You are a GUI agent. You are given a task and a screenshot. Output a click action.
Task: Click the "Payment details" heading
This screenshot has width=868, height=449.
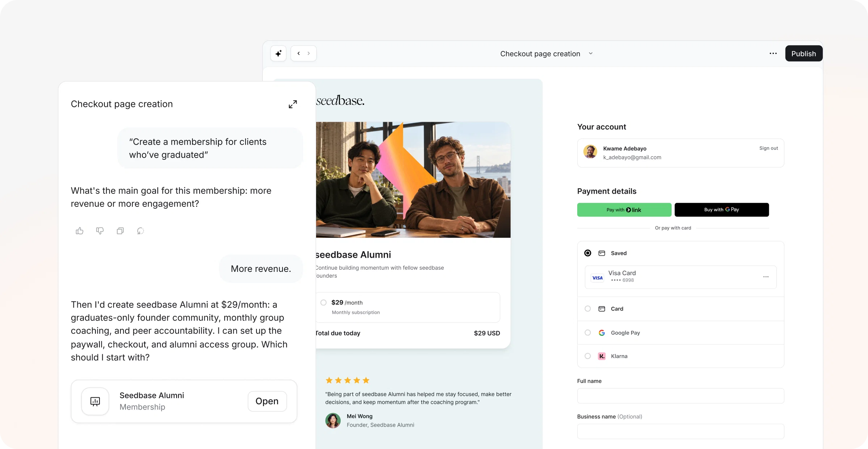point(607,191)
